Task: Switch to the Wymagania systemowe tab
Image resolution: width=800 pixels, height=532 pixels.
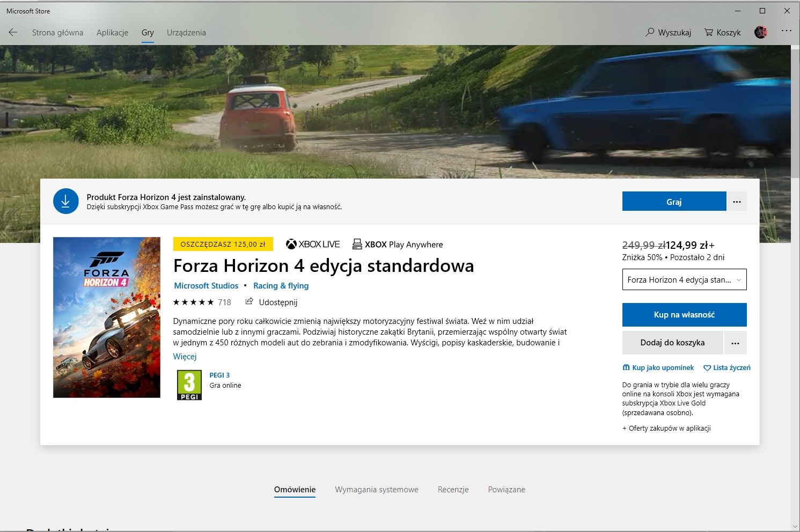Action: coord(377,490)
